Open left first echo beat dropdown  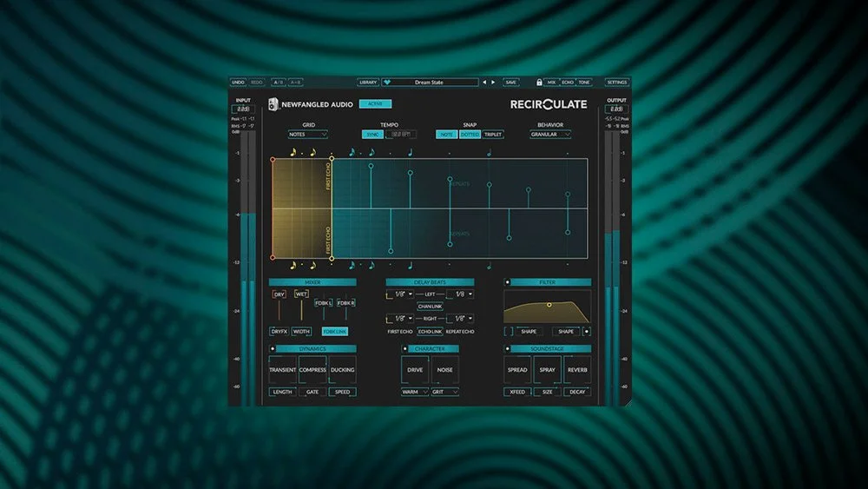pyautogui.click(x=401, y=294)
